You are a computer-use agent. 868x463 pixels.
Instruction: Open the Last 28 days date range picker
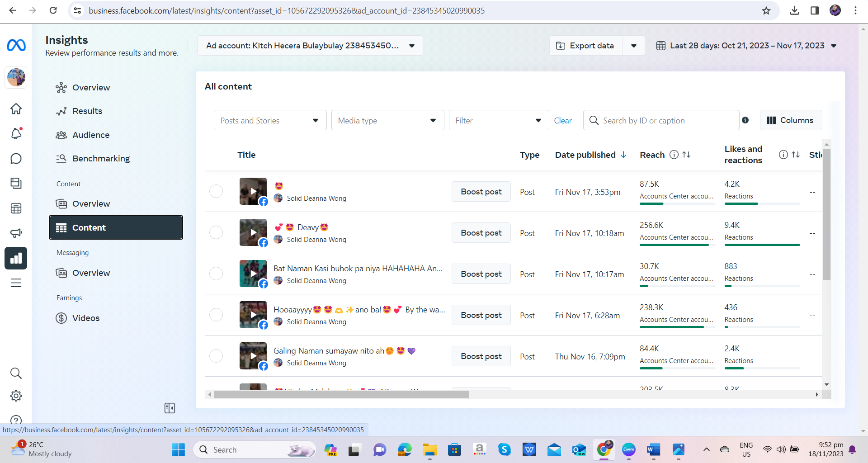coord(746,46)
